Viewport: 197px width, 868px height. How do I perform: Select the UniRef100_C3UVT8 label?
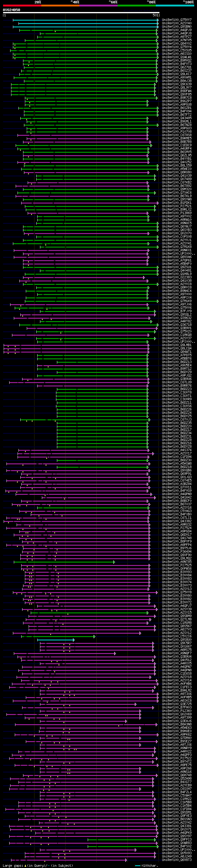177,392
